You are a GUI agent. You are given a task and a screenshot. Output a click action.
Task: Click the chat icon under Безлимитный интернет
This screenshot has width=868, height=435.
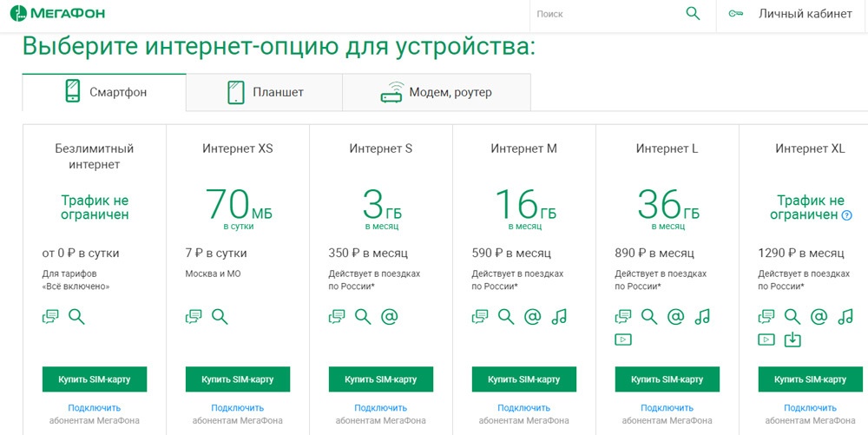50,317
